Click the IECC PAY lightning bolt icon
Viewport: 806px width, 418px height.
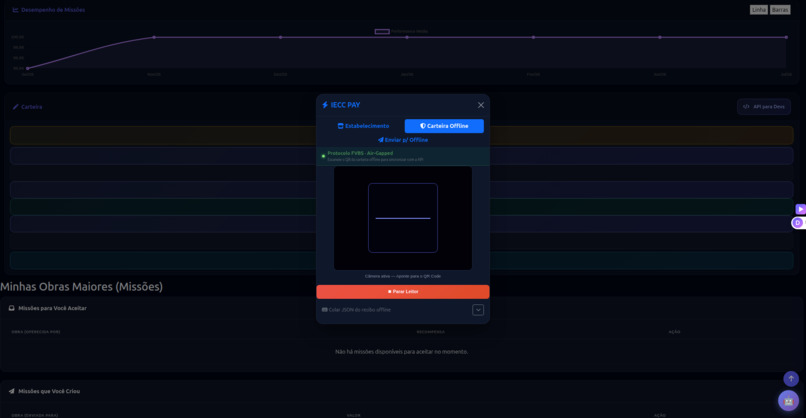click(325, 105)
